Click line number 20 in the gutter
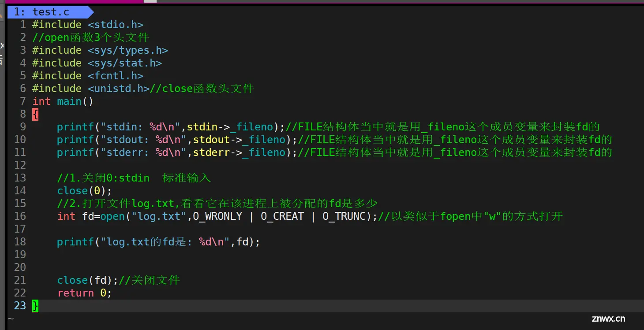The width and height of the screenshot is (644, 330). point(20,267)
